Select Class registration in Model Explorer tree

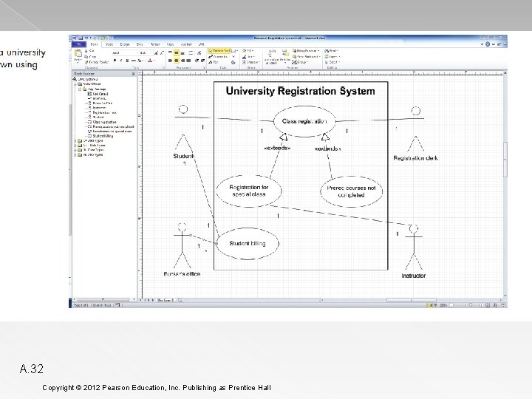[x=104, y=122]
